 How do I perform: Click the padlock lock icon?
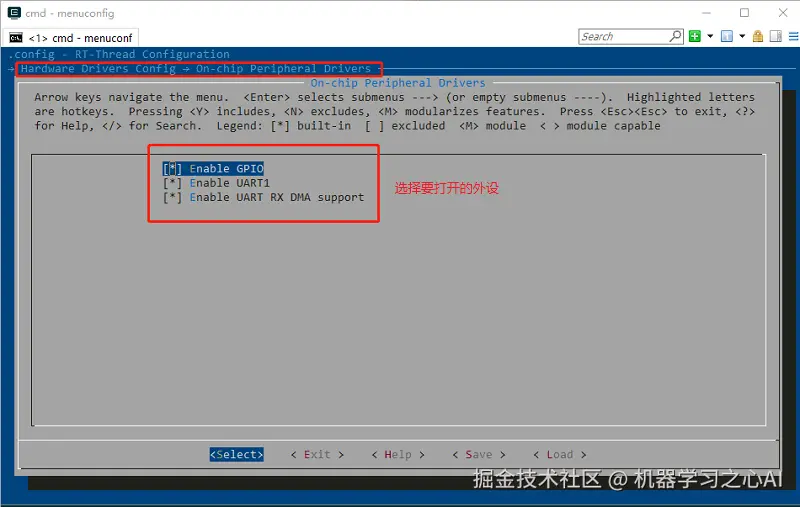(758, 36)
